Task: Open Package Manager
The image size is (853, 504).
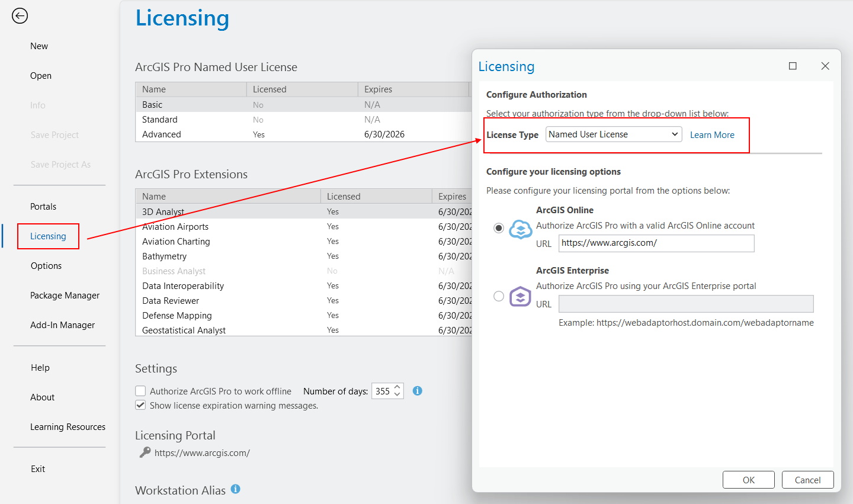Action: coord(65,296)
